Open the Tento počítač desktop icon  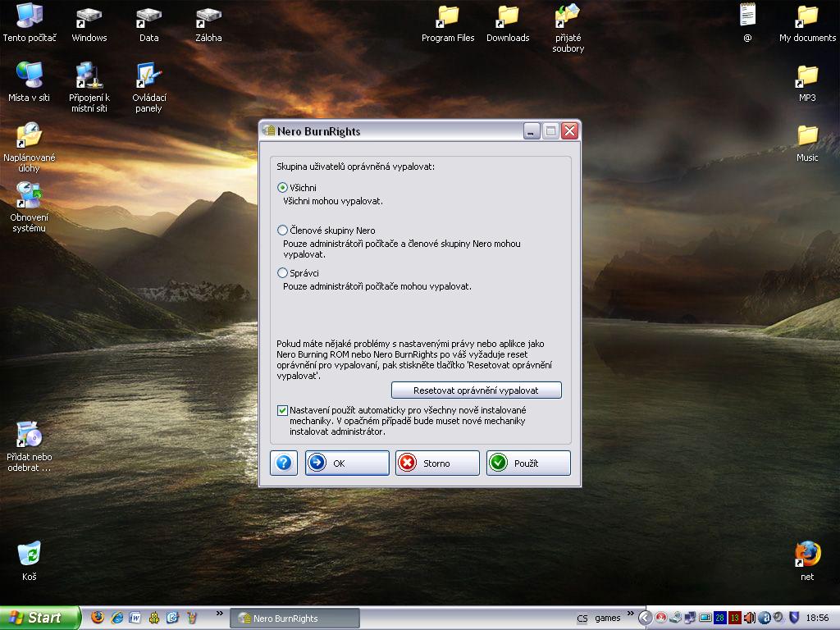[30, 22]
